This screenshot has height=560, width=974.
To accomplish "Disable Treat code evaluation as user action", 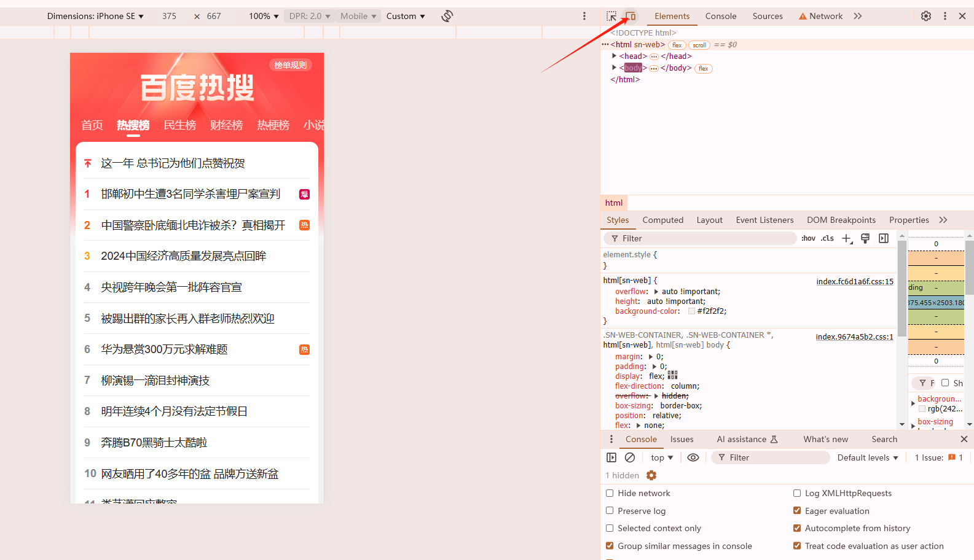I will pyautogui.click(x=797, y=546).
